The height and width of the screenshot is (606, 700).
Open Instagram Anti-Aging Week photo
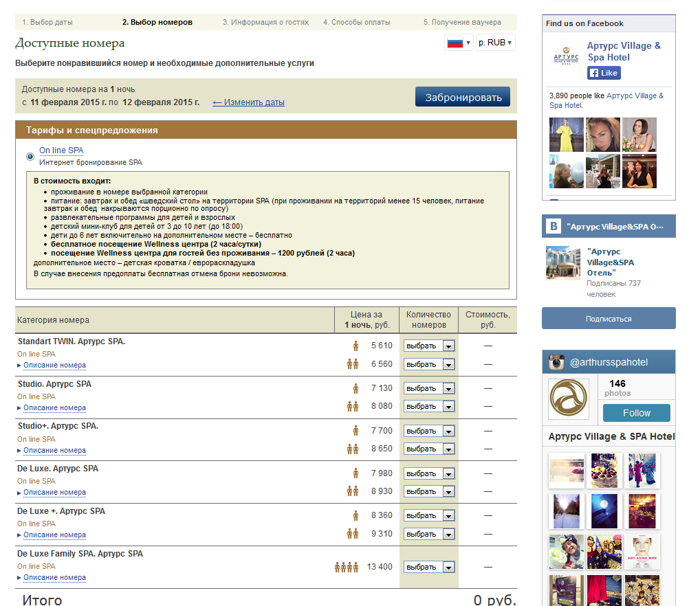642,552
